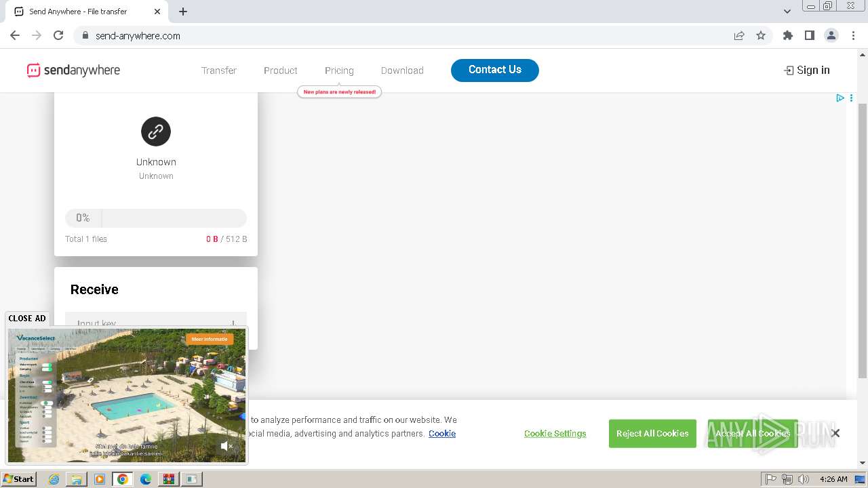Click Sign in

pyautogui.click(x=807, y=70)
